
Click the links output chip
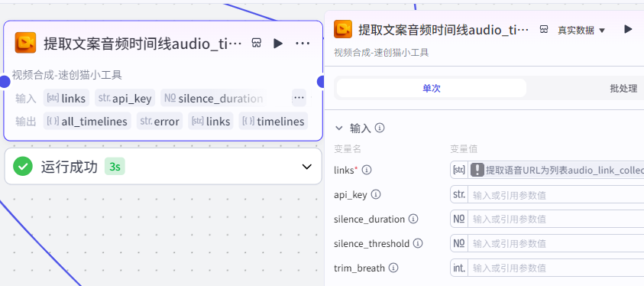211,122
